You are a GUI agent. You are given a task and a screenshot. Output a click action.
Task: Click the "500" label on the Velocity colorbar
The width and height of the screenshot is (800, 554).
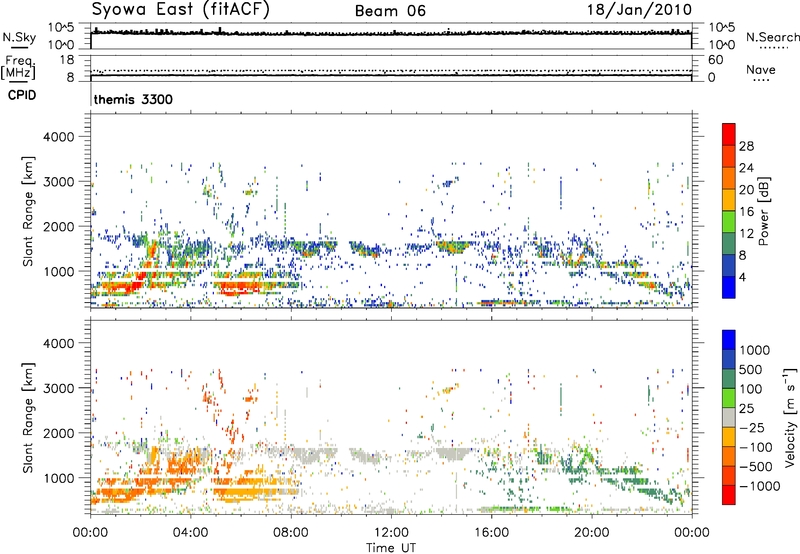[x=753, y=370]
